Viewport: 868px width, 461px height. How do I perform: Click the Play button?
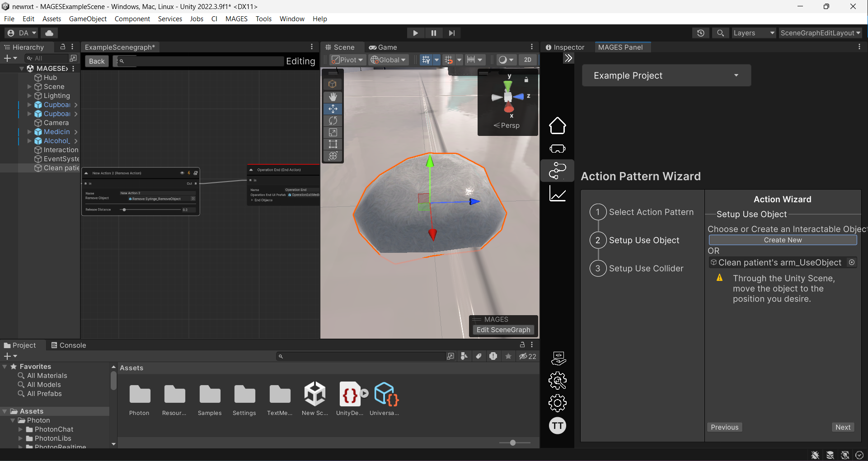(x=415, y=33)
